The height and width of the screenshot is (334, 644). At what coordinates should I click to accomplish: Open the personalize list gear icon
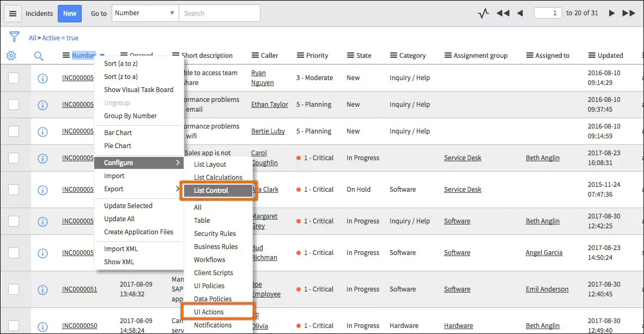pyautogui.click(x=11, y=56)
